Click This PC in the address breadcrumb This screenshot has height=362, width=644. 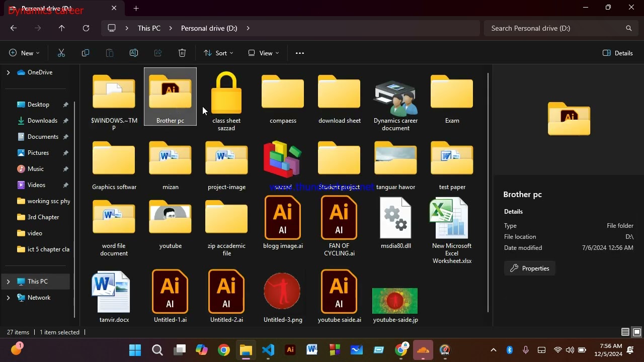(x=149, y=28)
